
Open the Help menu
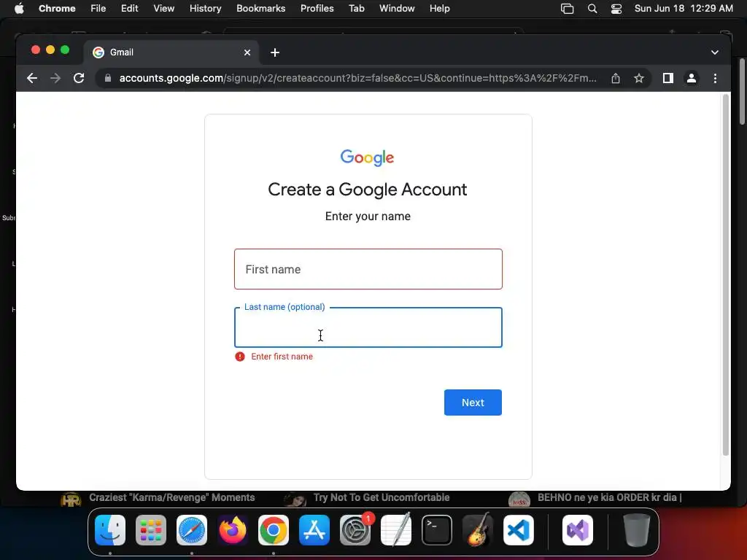[439, 8]
